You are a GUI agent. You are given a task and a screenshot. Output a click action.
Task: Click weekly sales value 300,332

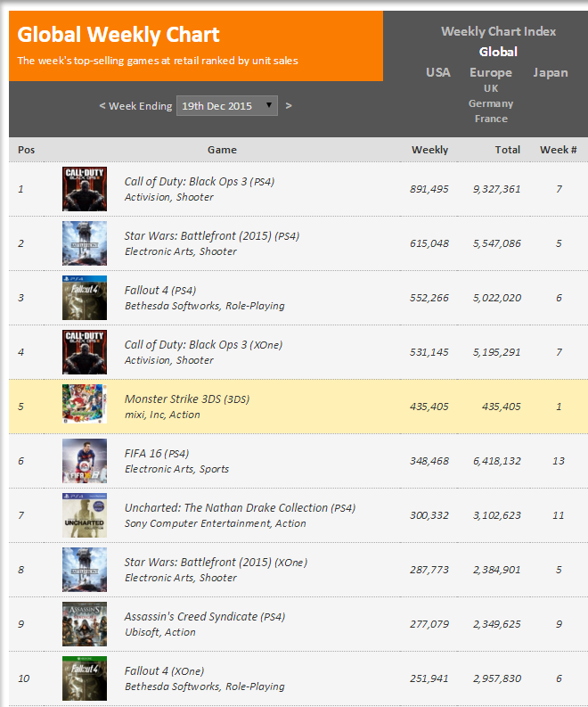point(429,516)
